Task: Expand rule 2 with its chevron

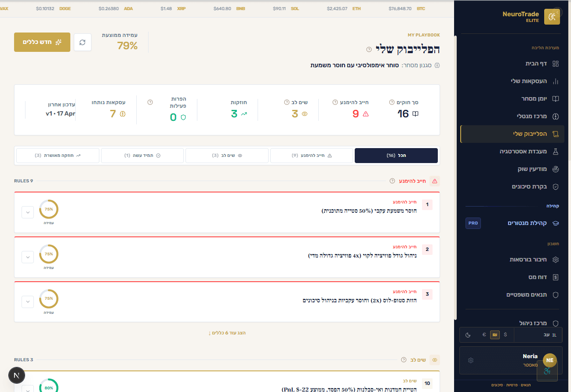Action: click(28, 257)
